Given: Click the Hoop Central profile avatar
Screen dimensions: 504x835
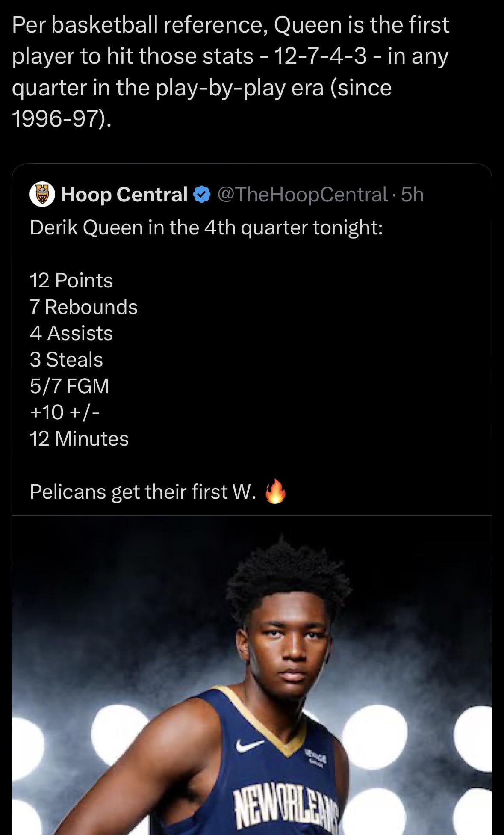Looking at the screenshot, I should [42, 195].
